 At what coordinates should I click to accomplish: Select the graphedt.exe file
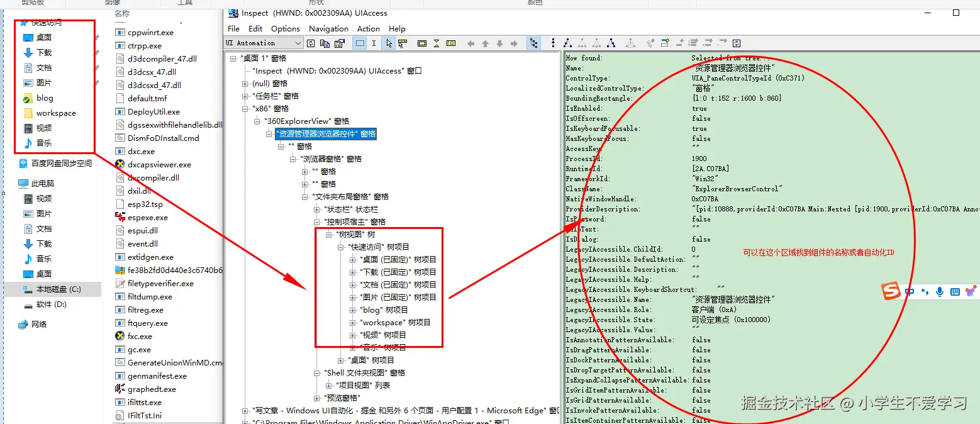click(152, 389)
